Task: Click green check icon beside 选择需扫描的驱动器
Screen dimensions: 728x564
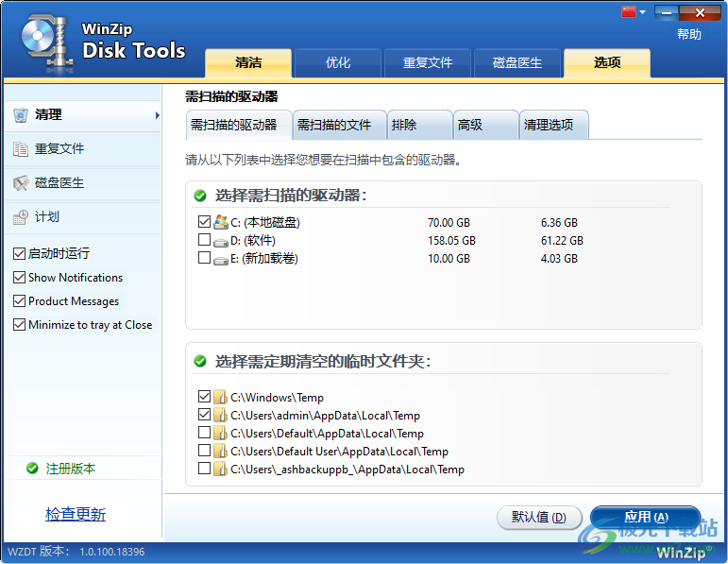Action: pyautogui.click(x=200, y=196)
